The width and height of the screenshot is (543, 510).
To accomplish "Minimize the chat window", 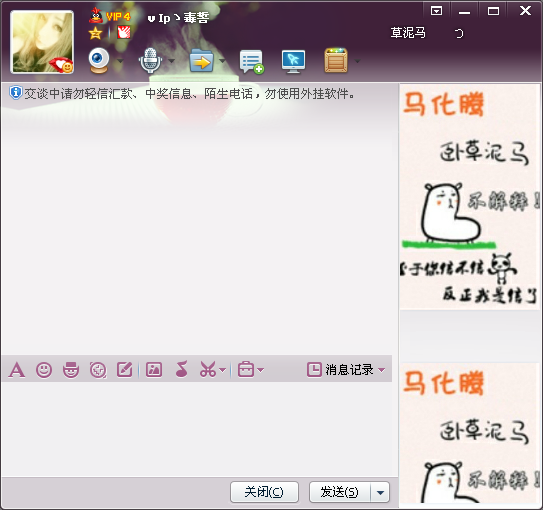I will tap(464, 11).
